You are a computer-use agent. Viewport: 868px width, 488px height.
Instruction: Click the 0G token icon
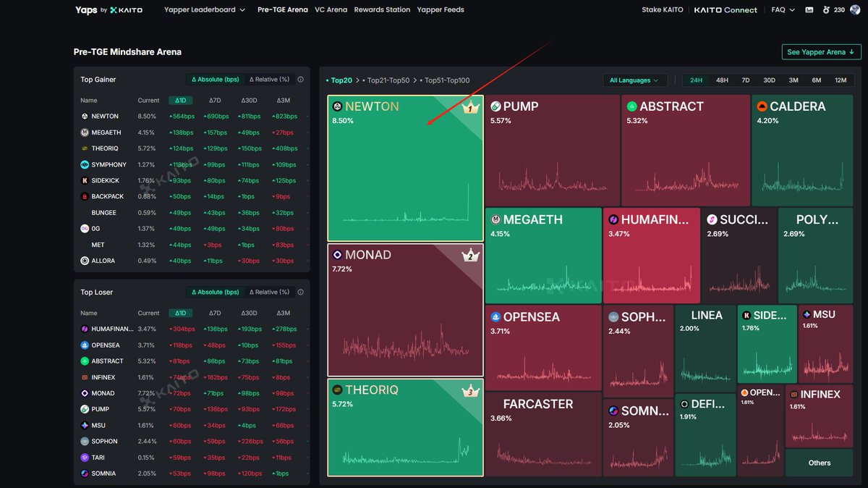(x=85, y=229)
